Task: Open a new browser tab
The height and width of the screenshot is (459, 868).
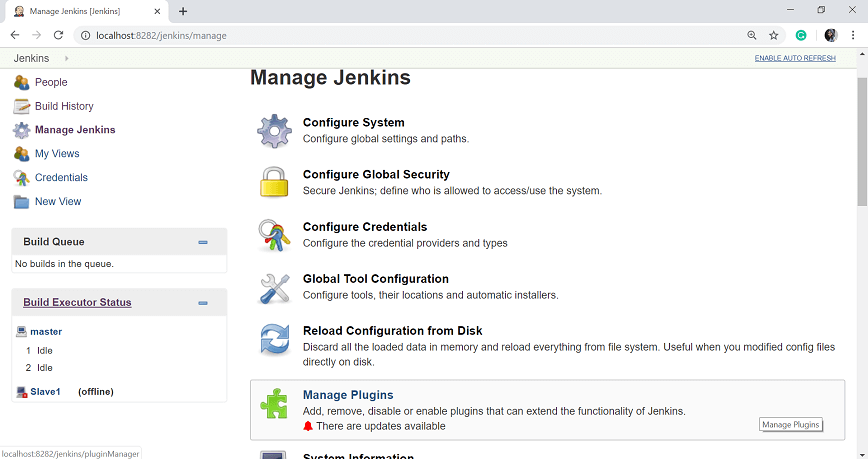Action: [x=183, y=11]
